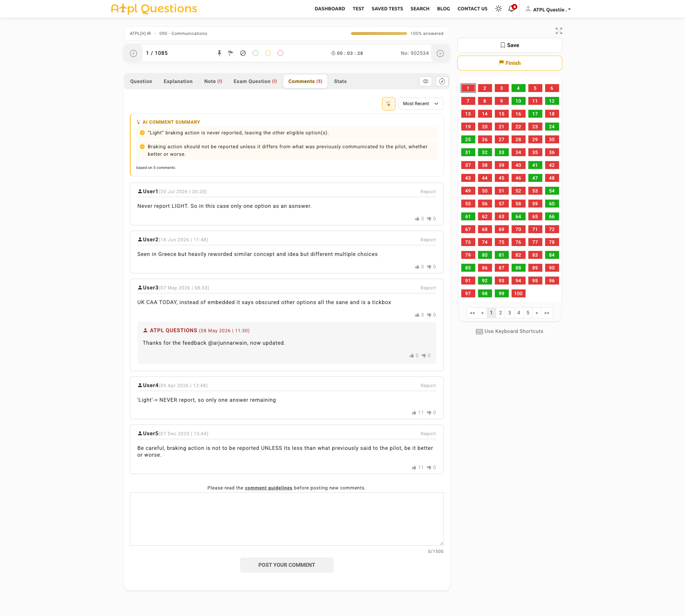
Task: Jump to question 100 in grid
Action: click(518, 293)
